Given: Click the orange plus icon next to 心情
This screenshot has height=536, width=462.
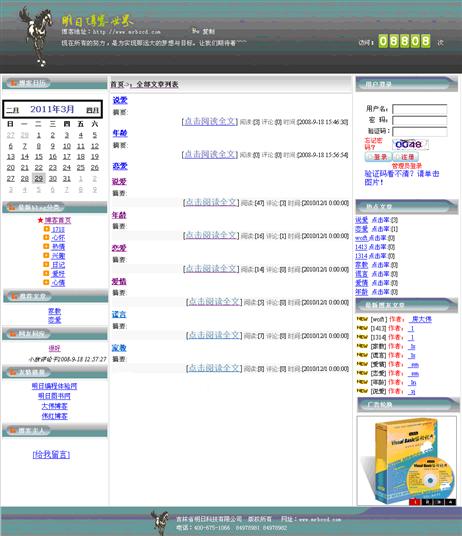Looking at the screenshot, I should pos(46,282).
